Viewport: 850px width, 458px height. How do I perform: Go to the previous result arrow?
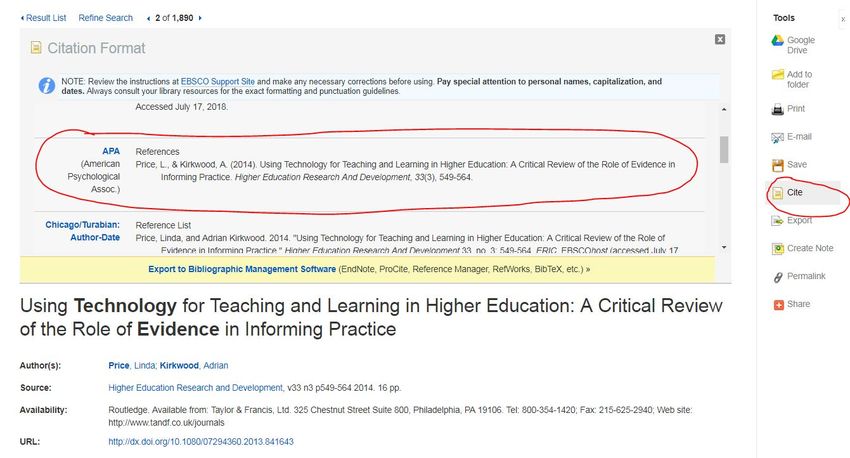149,18
